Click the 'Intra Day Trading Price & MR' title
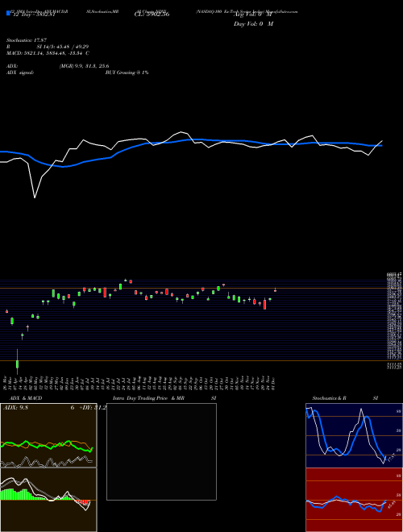The height and width of the screenshot is (532, 403). point(148,398)
